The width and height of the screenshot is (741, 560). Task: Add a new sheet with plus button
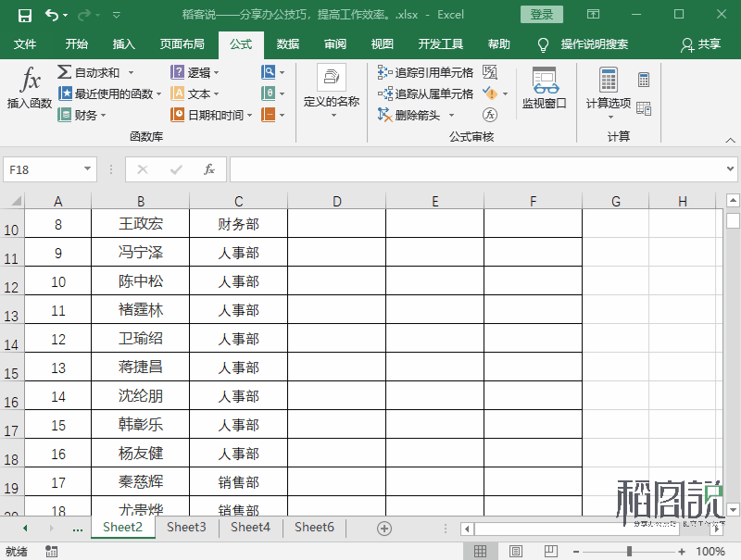point(384,529)
